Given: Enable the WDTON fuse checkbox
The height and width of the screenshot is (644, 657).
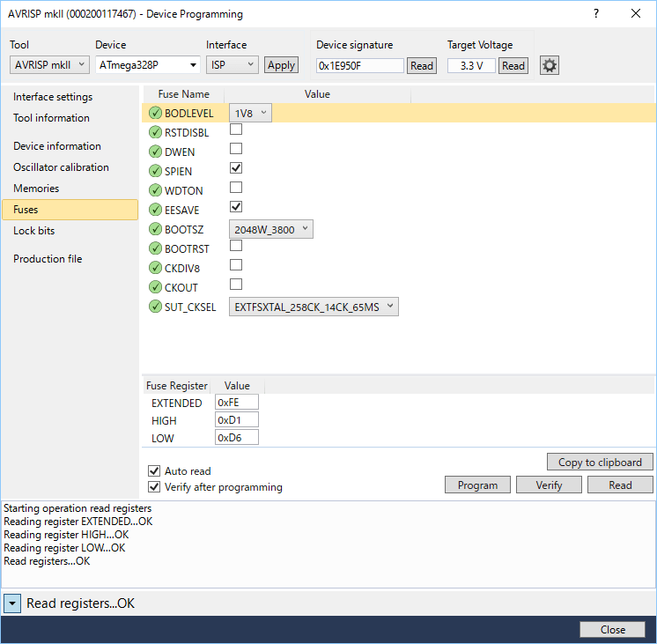Looking at the screenshot, I should (x=236, y=187).
